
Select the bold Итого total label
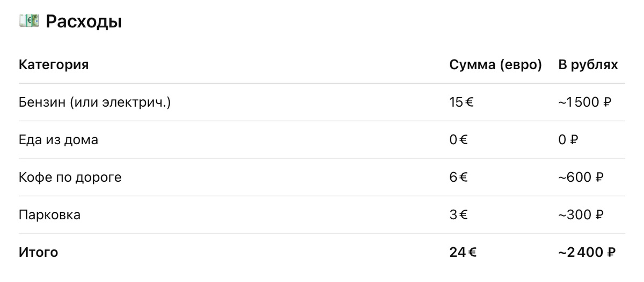point(38,252)
